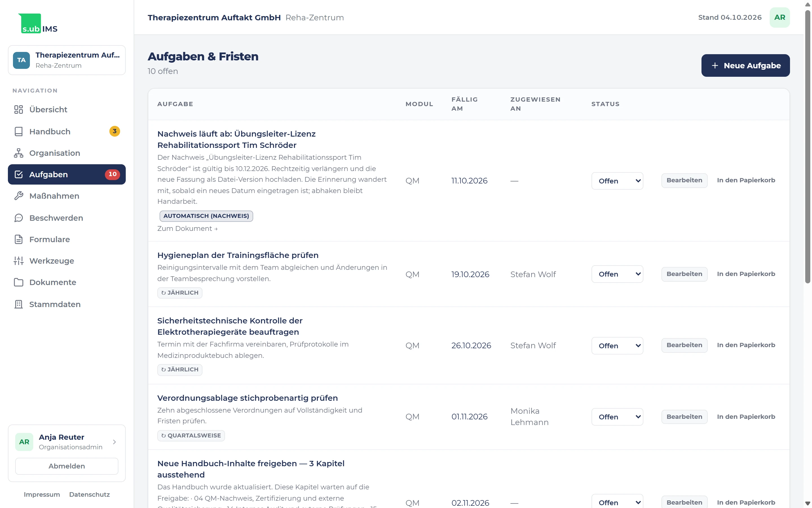Click the Aufgaben checkbox icon in sidebar
Viewport: 812px width, 508px height.
point(18,174)
